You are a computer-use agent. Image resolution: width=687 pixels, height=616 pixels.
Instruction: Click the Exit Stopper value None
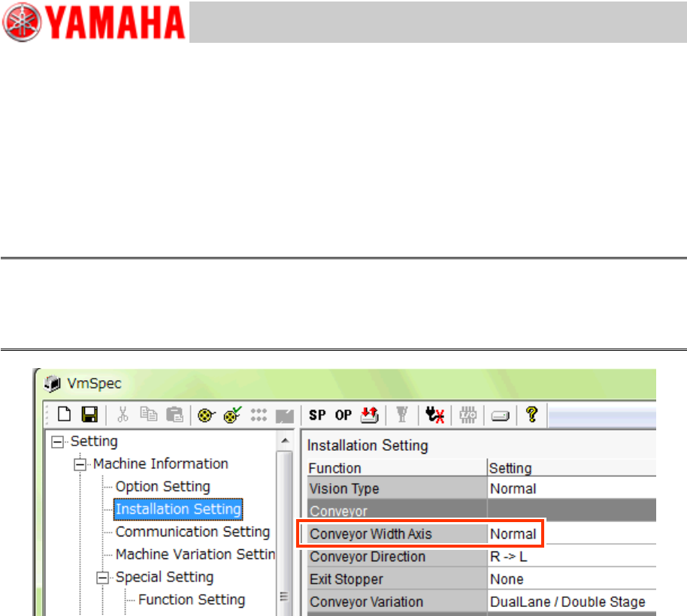tap(507, 579)
